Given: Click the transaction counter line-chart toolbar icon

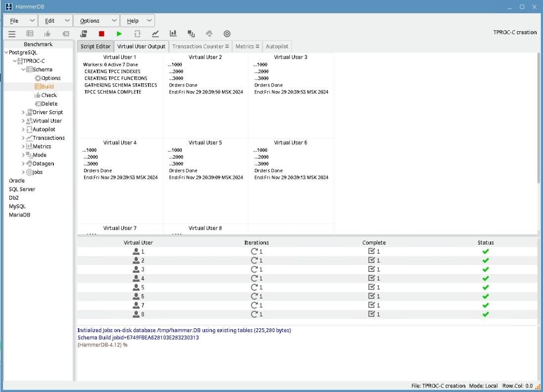Looking at the screenshot, I should tap(155, 34).
